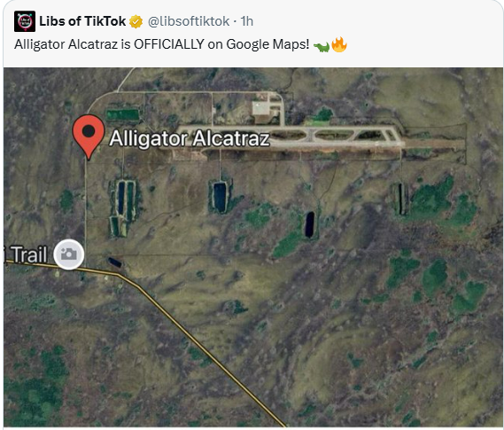Click the red map pin marker
The image size is (504, 430).
point(89,137)
